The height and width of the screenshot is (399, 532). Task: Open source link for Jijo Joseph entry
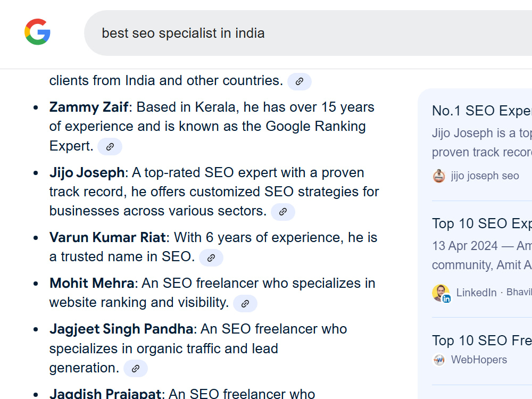(283, 212)
